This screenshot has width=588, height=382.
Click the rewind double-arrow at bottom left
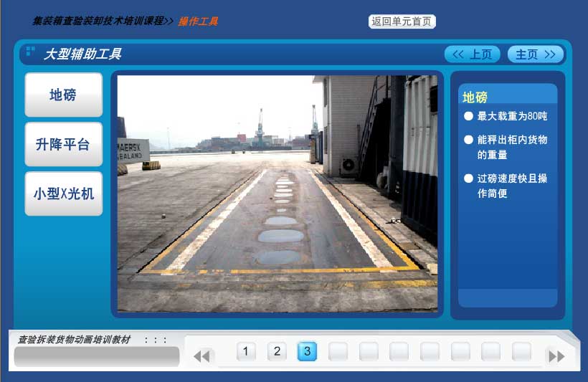pyautogui.click(x=202, y=355)
